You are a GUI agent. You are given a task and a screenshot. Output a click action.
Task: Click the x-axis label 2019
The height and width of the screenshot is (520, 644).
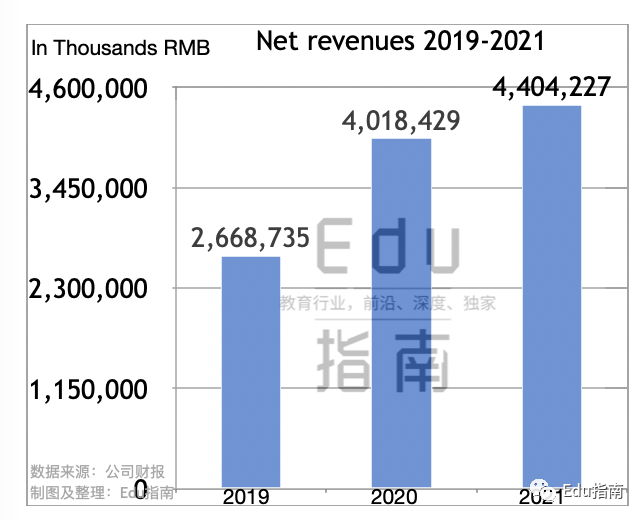click(x=246, y=497)
